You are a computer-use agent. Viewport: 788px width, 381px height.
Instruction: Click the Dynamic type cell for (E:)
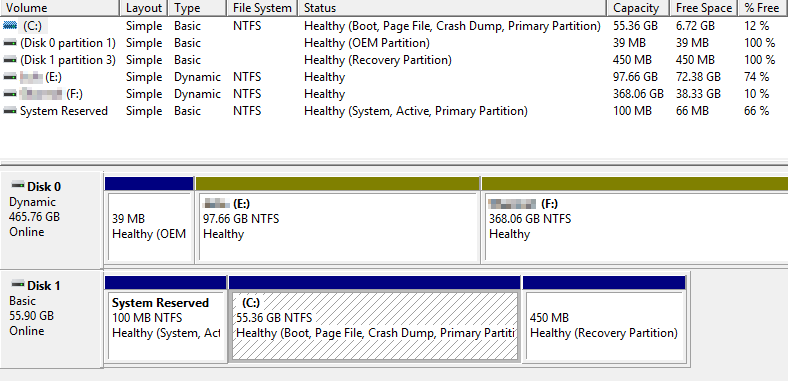(x=197, y=77)
